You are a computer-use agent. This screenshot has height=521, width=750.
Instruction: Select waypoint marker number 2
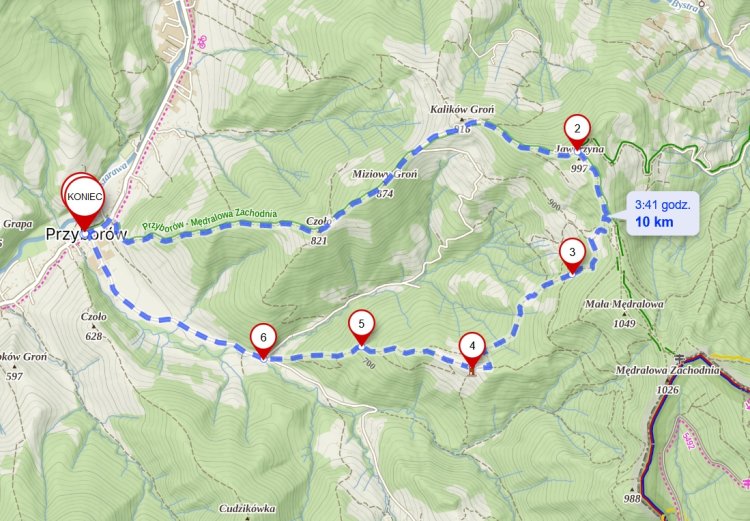[x=577, y=132]
